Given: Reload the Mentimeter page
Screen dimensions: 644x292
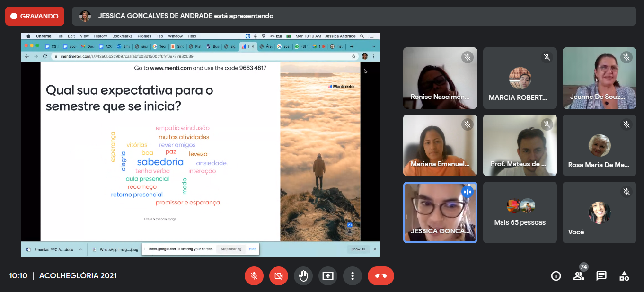Looking at the screenshot, I should [45, 56].
